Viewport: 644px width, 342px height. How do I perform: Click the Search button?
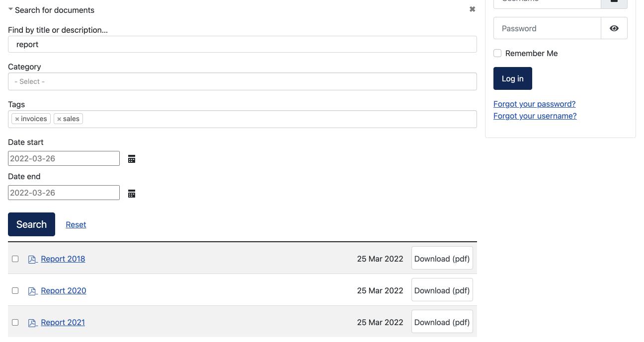[x=31, y=224]
